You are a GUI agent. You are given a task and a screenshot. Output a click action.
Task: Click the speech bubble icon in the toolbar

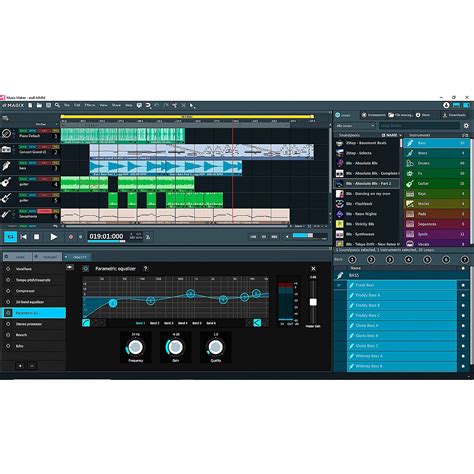pyautogui.click(x=139, y=106)
